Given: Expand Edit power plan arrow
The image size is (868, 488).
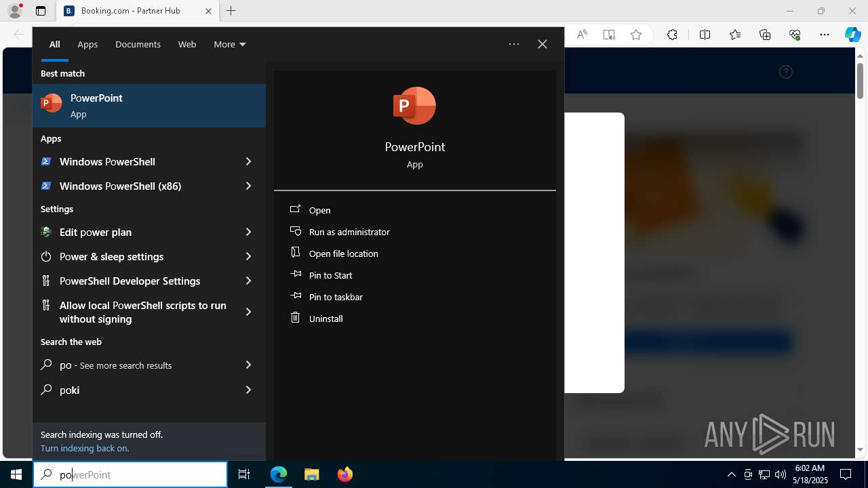Looking at the screenshot, I should click(248, 232).
